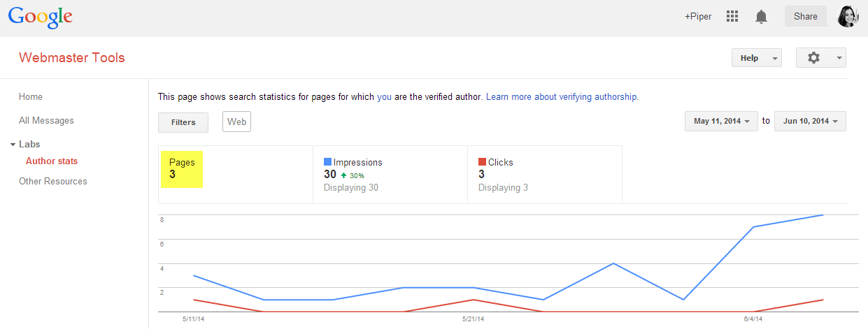Select Author stats in the sidebar

52,161
